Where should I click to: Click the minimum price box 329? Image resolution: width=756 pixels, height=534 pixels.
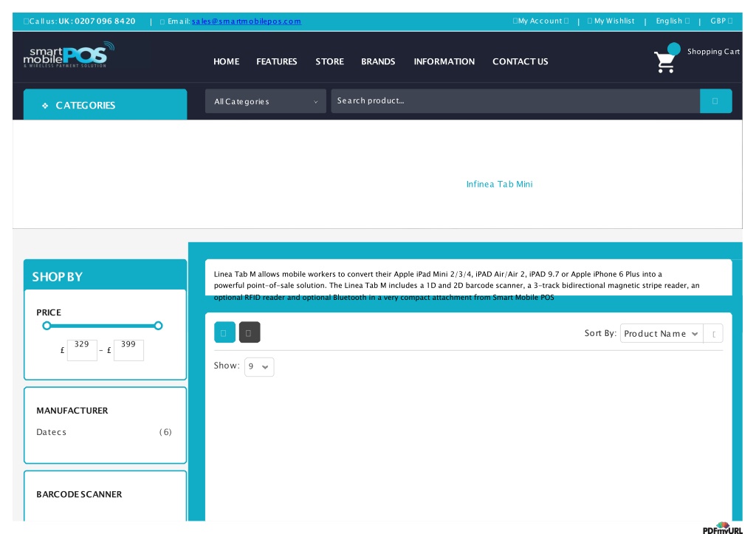click(x=82, y=350)
